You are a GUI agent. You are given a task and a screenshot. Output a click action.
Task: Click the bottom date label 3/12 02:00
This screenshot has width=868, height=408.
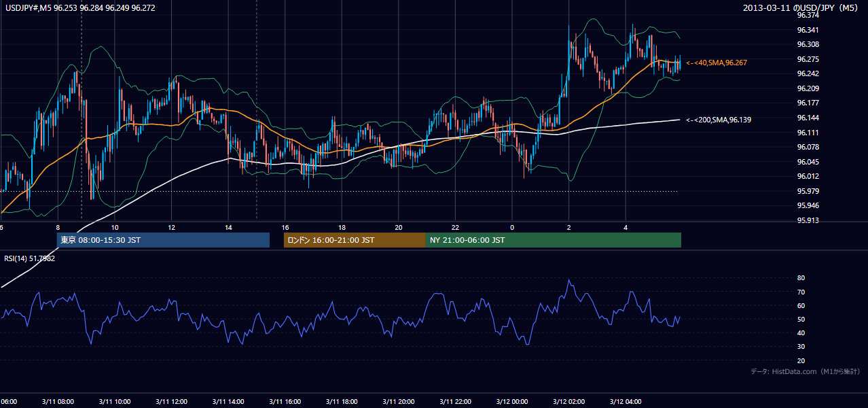coord(568,401)
